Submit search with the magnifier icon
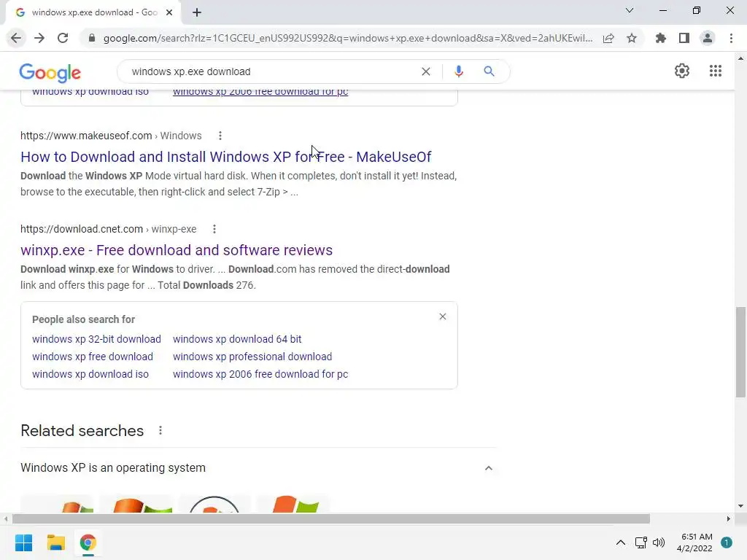The width and height of the screenshot is (747, 560). pyautogui.click(x=489, y=71)
